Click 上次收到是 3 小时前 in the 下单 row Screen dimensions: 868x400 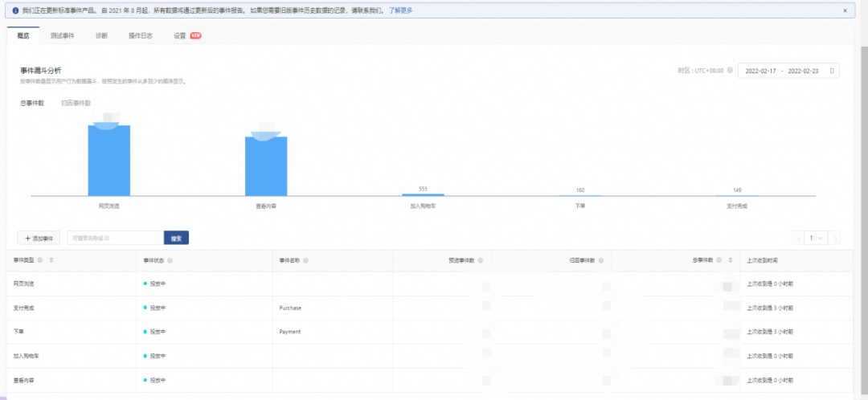pyautogui.click(x=769, y=332)
